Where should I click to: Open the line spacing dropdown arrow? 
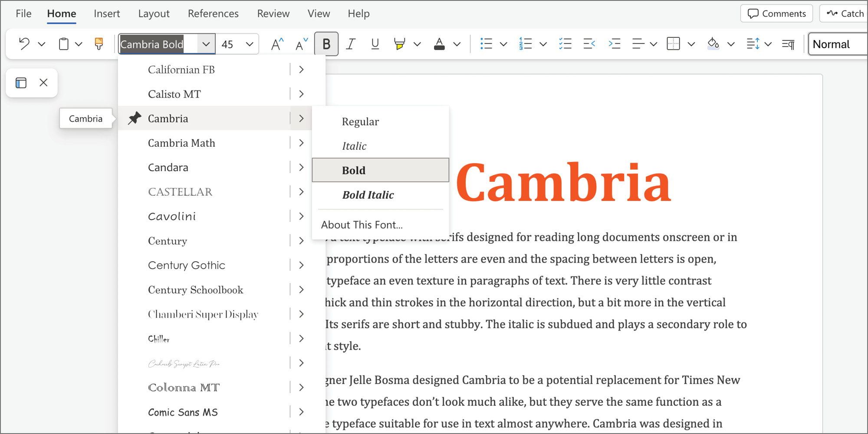point(768,44)
